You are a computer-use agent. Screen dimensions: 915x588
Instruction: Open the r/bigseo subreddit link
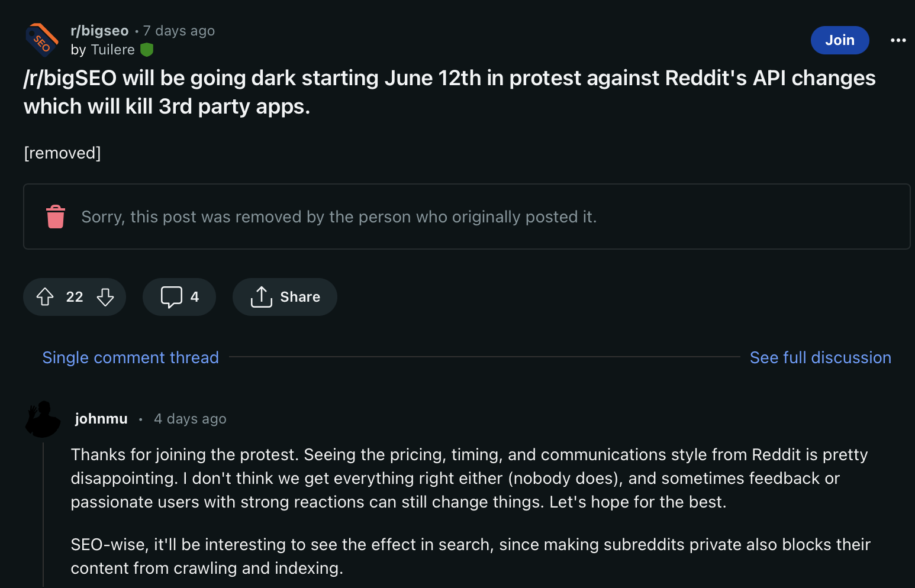click(99, 31)
